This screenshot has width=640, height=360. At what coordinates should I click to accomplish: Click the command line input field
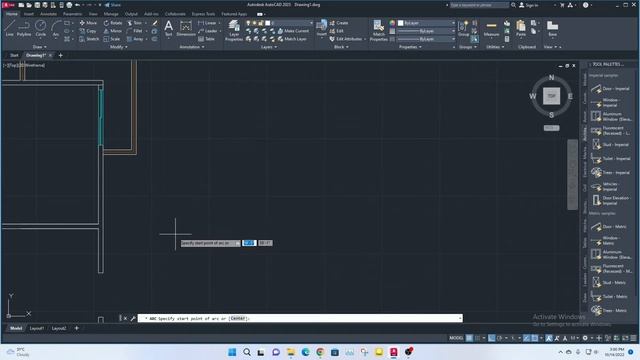coord(300,318)
